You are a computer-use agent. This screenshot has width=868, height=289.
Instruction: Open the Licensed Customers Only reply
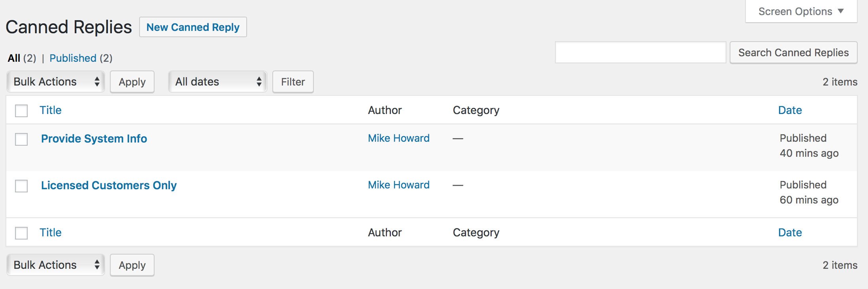(109, 185)
